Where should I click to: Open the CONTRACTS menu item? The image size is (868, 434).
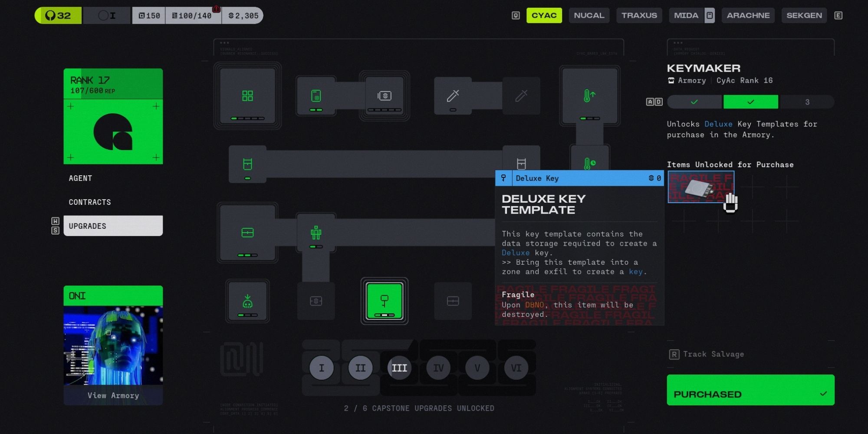[x=90, y=202]
